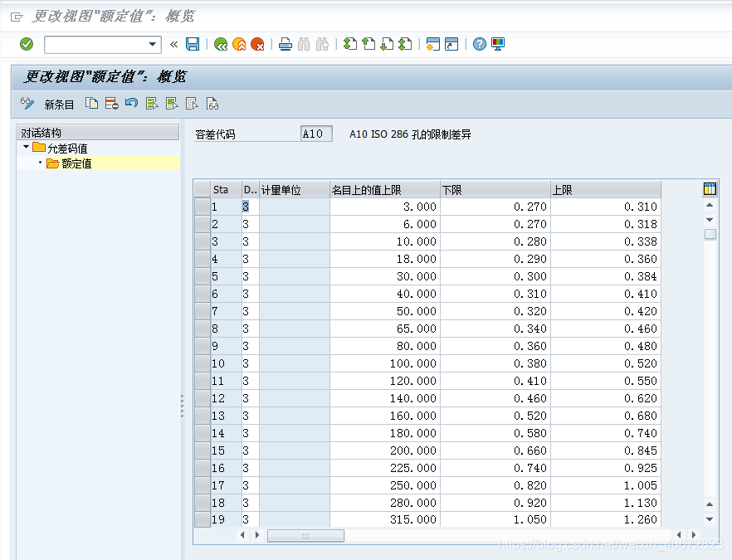Viewport: 732px width, 560px height.
Task: Select row 19 with its row selector
Action: [x=203, y=519]
